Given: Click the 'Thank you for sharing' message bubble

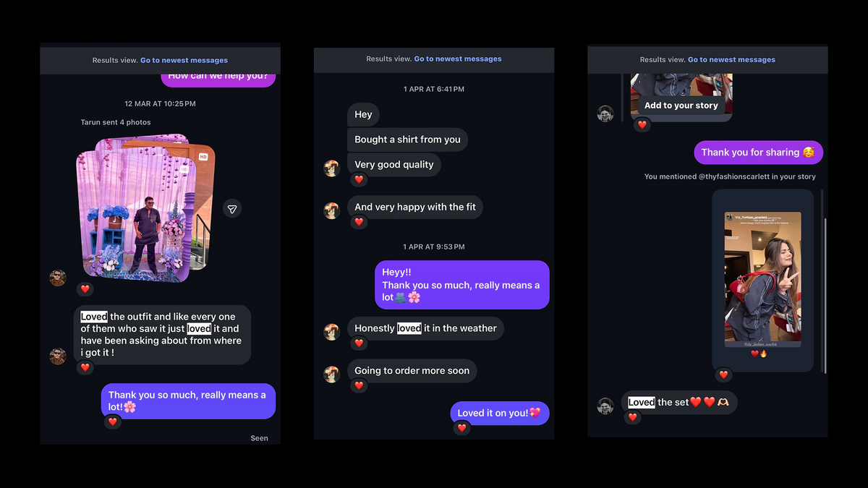Looking at the screenshot, I should (x=759, y=153).
